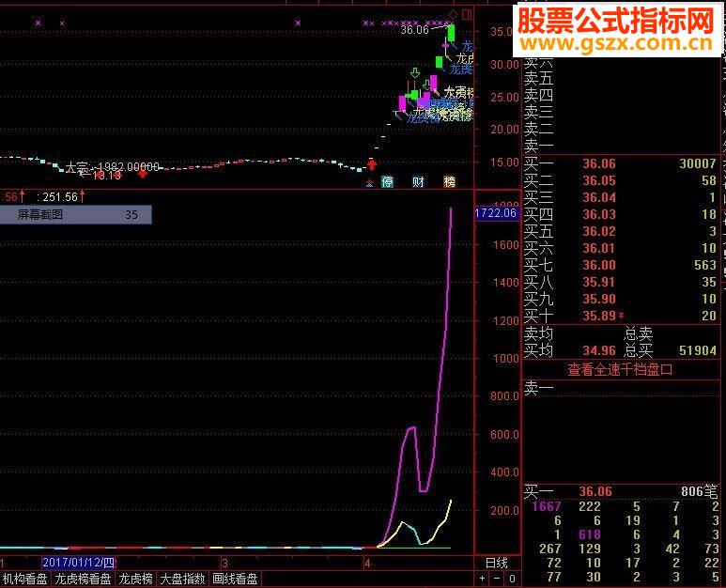Click the month 4 marker on time axis
This screenshot has height=588, width=726.
click(x=367, y=564)
